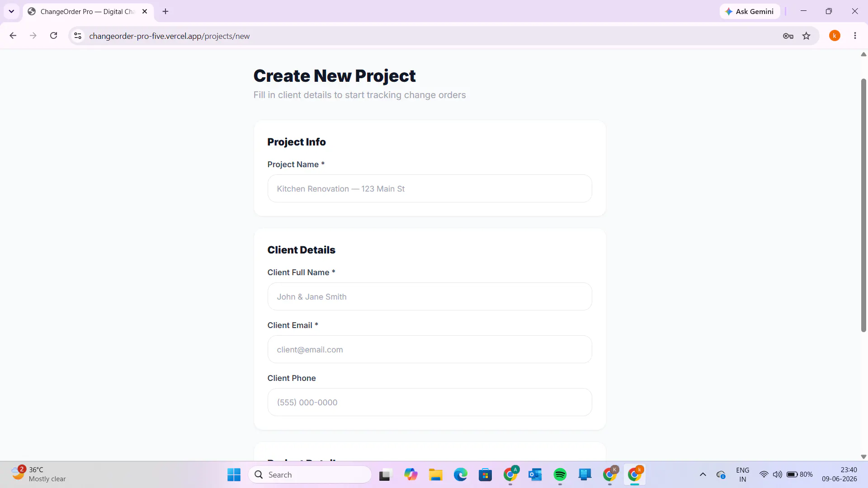This screenshot has height=488, width=868.
Task: Minimize the Chrome window
Action: point(803,11)
